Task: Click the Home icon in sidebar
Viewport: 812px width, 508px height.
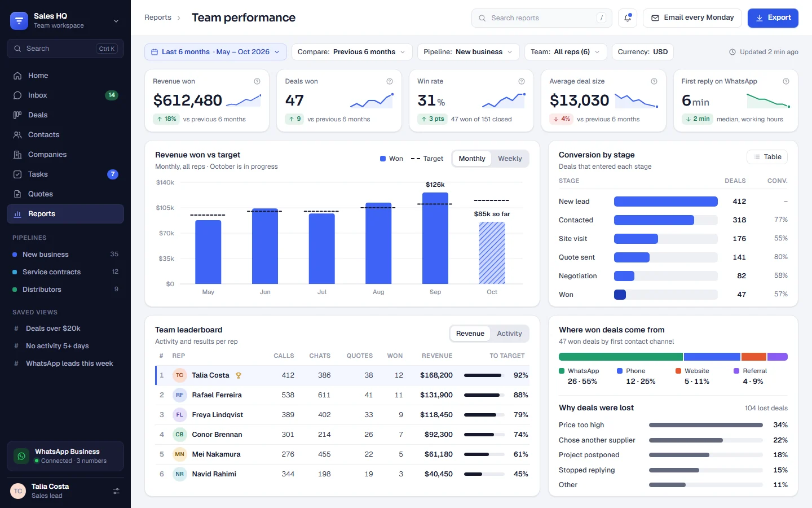Action: (x=17, y=76)
